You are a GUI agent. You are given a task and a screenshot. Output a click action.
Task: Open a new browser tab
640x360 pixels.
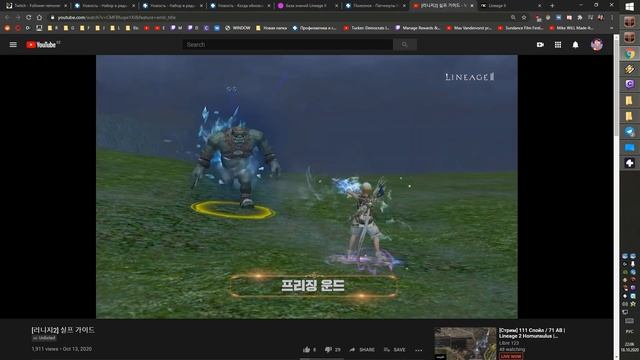coord(552,6)
